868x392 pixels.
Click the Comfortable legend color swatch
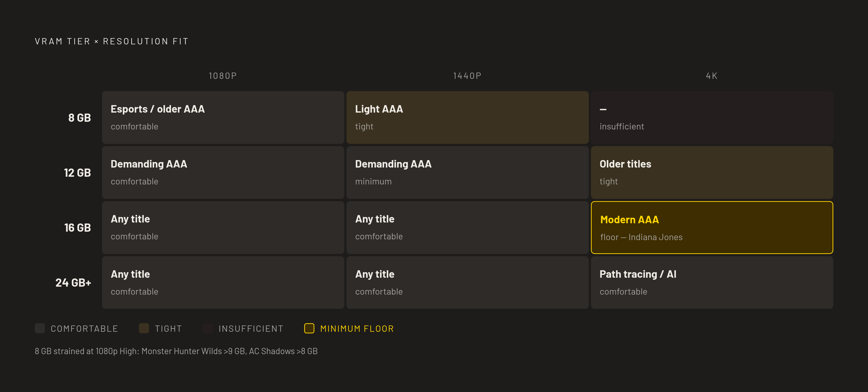point(40,328)
